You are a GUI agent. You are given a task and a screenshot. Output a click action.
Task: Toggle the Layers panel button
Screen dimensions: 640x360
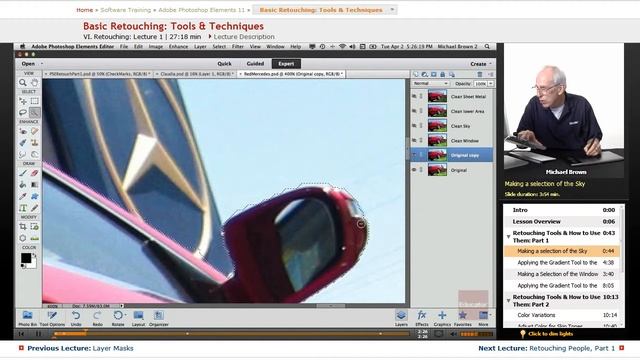pos(401,318)
